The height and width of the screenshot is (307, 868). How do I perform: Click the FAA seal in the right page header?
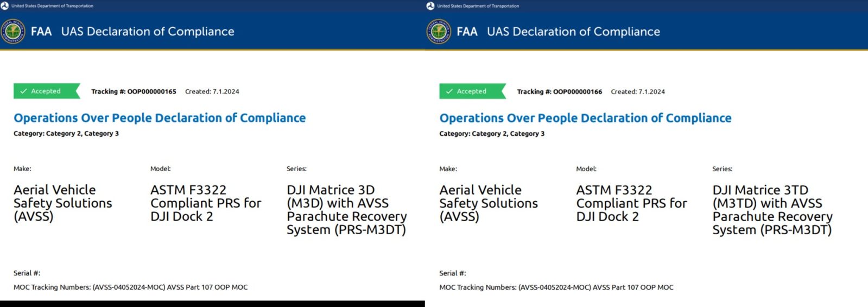(x=438, y=32)
